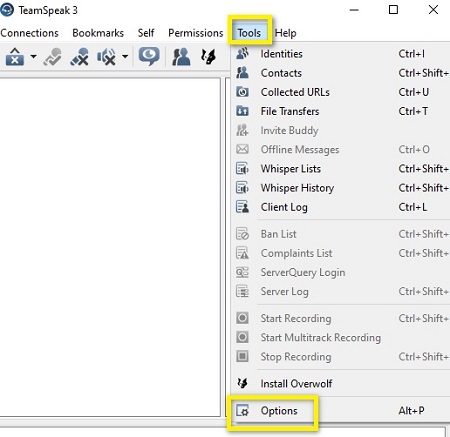Click the Complaints List menu icon
Screen dimensions: 450x437
coord(242,253)
